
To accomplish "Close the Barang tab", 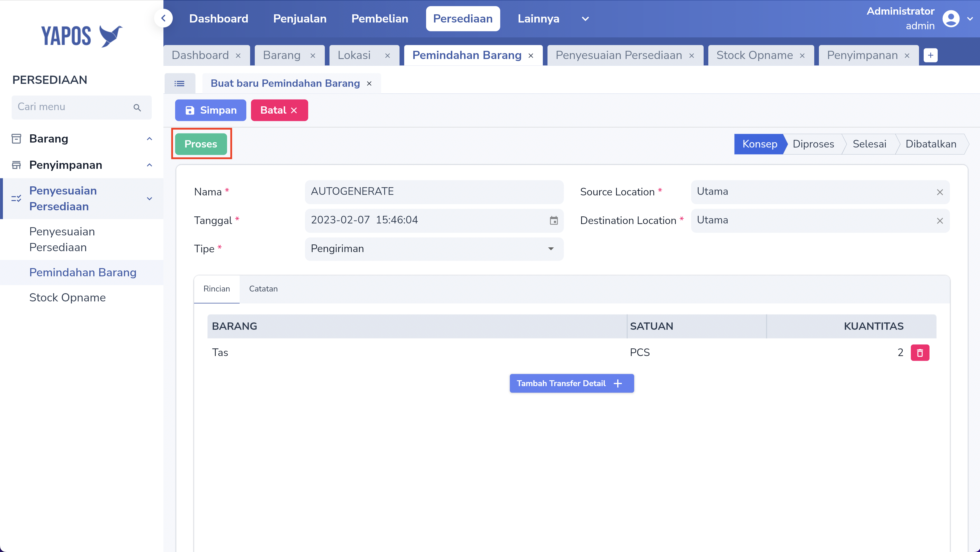I will 313,55.
